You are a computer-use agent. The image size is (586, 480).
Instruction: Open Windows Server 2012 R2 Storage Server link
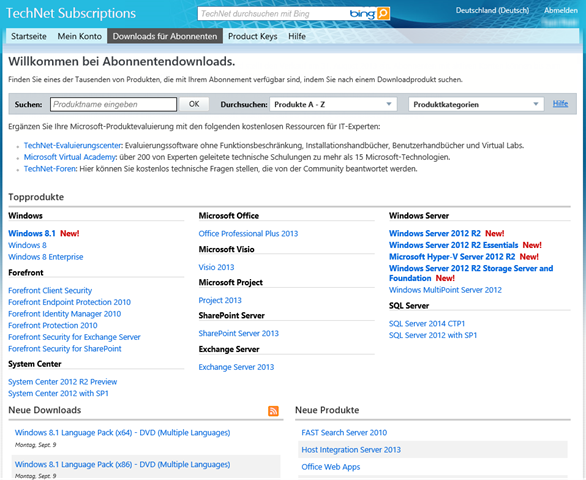click(471, 273)
